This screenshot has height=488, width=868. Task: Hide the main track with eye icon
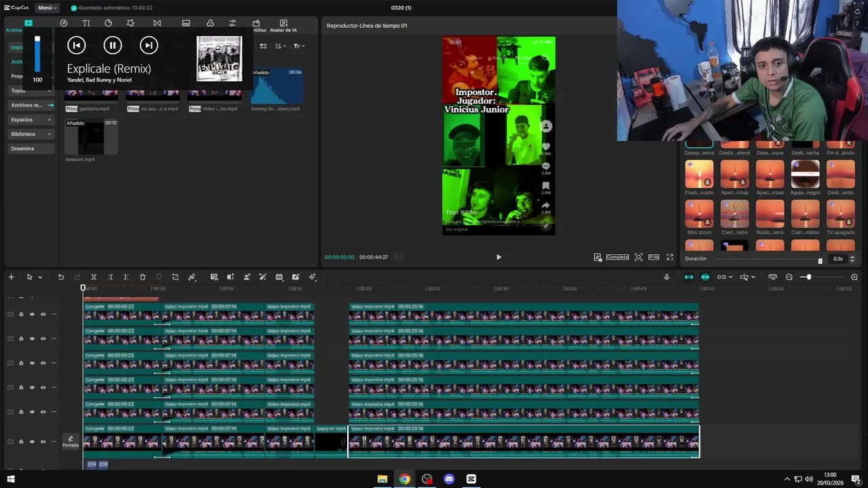tap(32, 442)
